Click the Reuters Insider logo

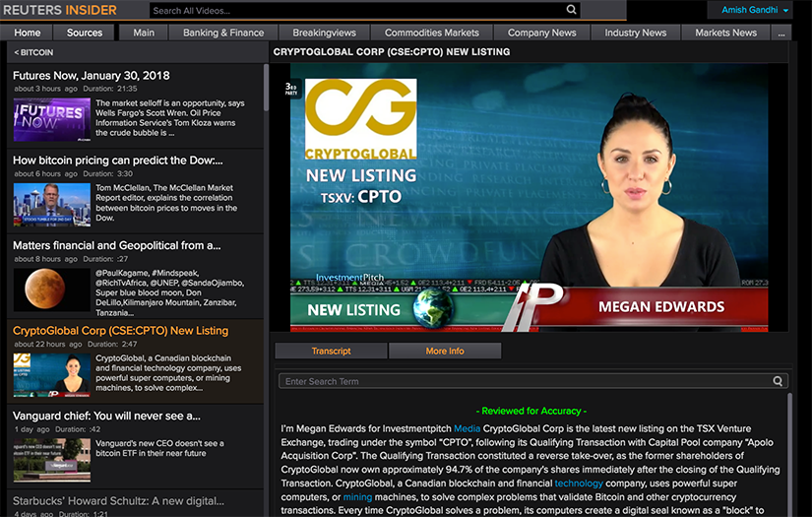point(60,10)
